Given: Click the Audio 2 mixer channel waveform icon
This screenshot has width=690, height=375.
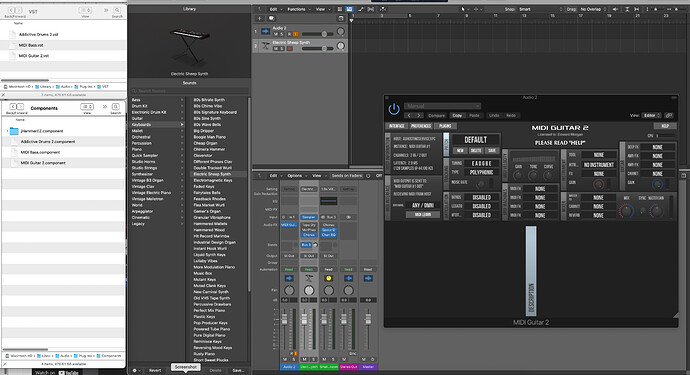Looking at the screenshot, I should point(289,278).
